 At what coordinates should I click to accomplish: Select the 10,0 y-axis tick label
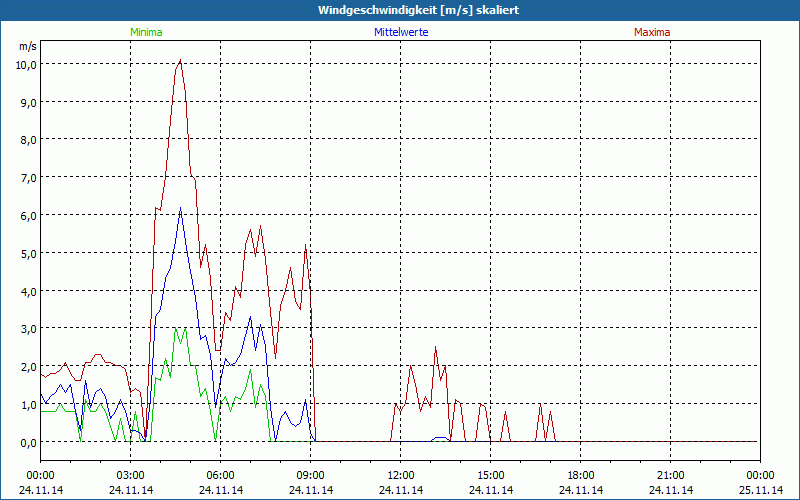coord(24,64)
